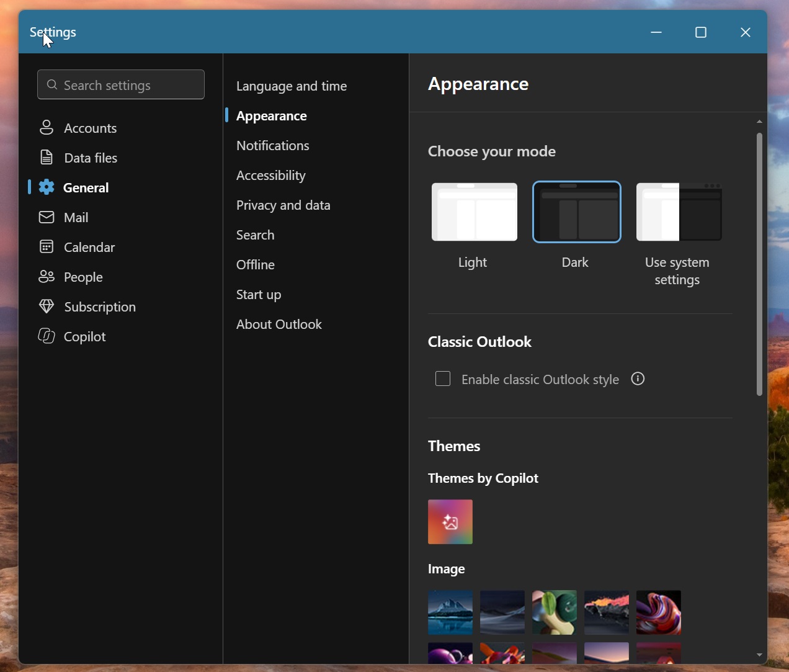
Task: Click the Mail envelope icon
Action: [x=47, y=217]
